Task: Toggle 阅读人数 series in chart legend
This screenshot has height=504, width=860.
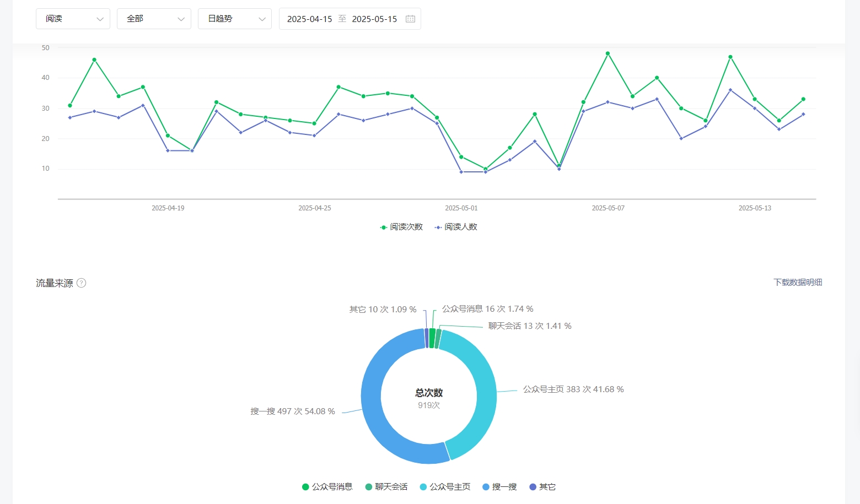Action: 456,227
